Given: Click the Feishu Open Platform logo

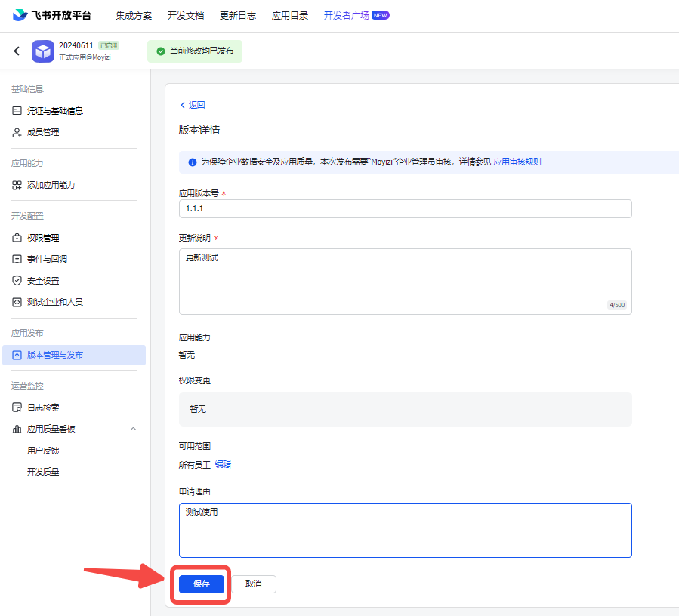Looking at the screenshot, I should pyautogui.click(x=51, y=15).
